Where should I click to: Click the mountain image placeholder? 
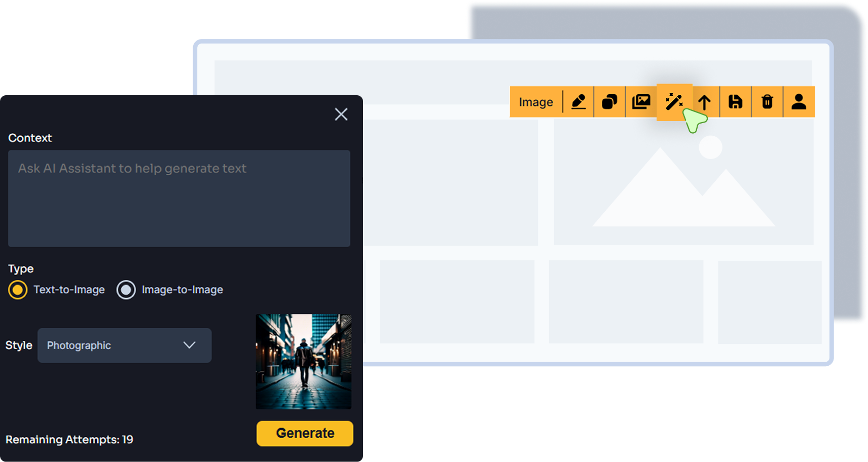coord(685,192)
